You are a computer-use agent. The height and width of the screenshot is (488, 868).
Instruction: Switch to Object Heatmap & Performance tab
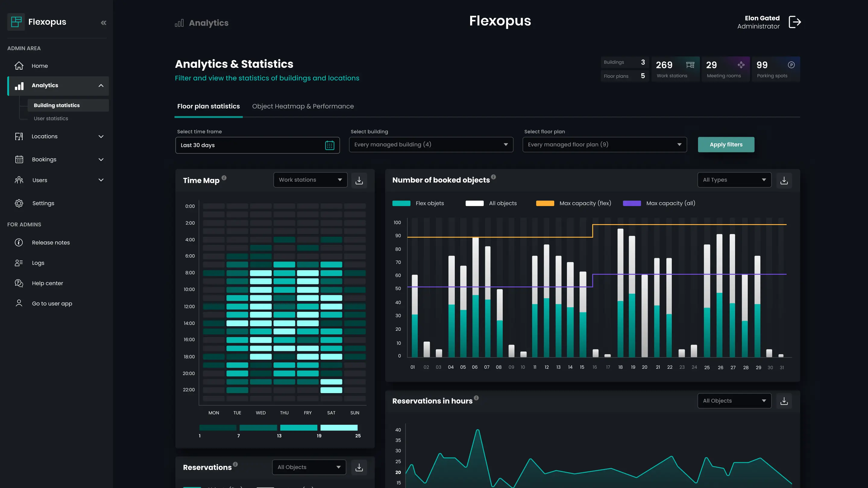(x=303, y=106)
